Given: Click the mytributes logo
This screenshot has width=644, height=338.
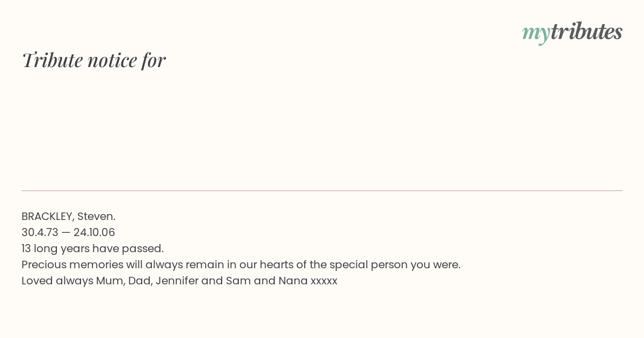Looking at the screenshot, I should [572, 33].
